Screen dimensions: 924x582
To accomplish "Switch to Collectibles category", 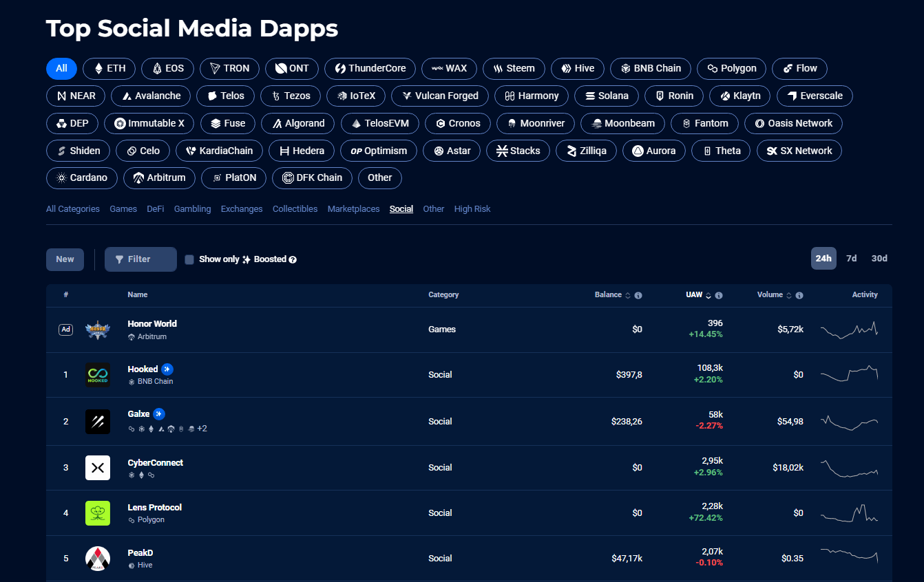I will (x=295, y=209).
